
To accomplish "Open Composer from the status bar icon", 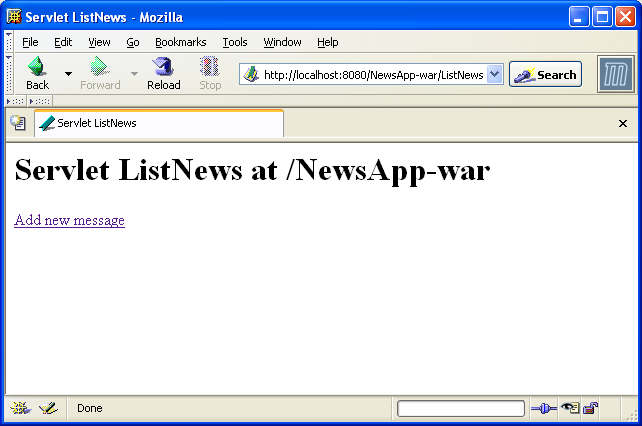I will pos(48,408).
